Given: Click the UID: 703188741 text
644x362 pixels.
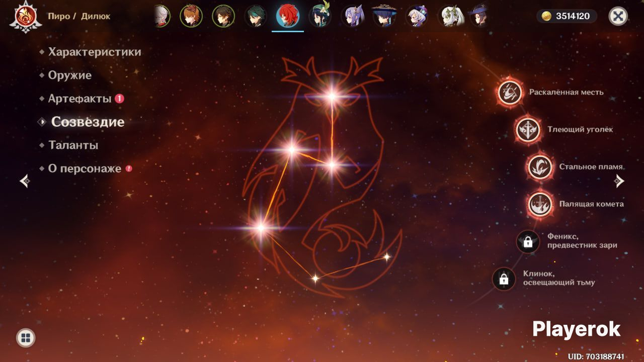Looking at the screenshot, I should coord(596,356).
